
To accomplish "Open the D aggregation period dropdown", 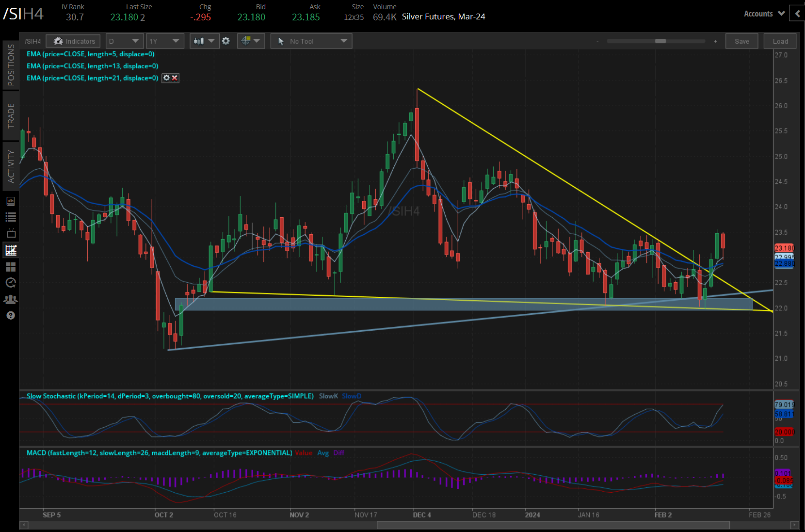I will coord(125,41).
